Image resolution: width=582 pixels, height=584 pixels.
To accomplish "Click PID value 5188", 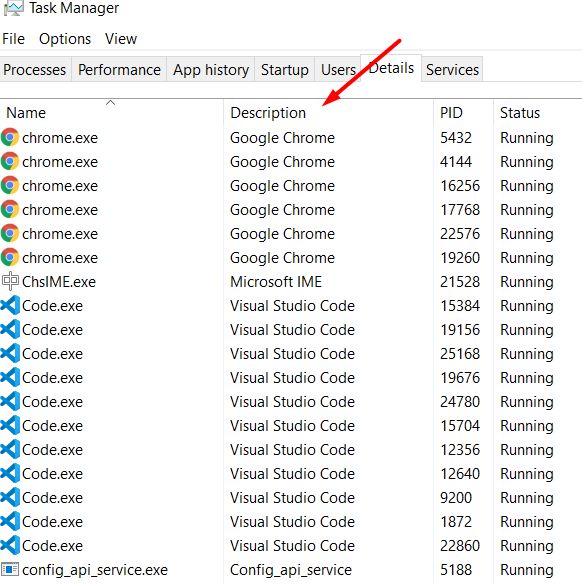I will coord(456,570).
